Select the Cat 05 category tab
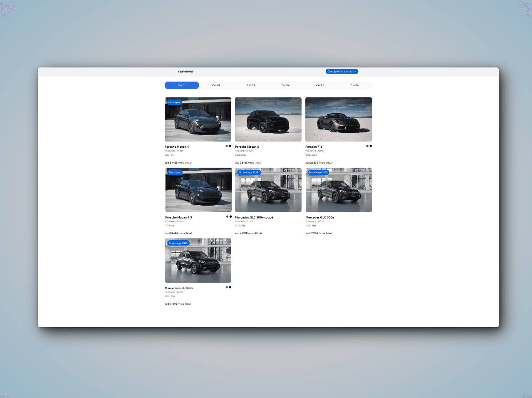This screenshot has height=398, width=532. (320, 85)
